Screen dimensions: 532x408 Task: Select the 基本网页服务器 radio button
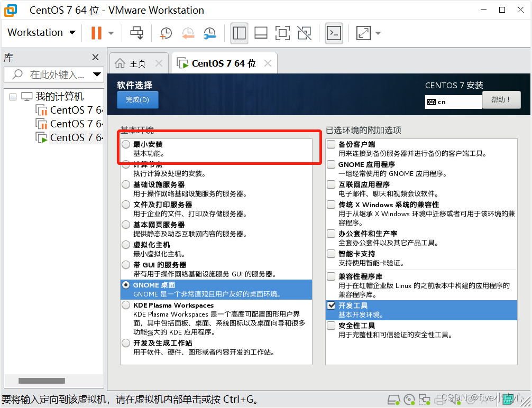tap(126, 225)
